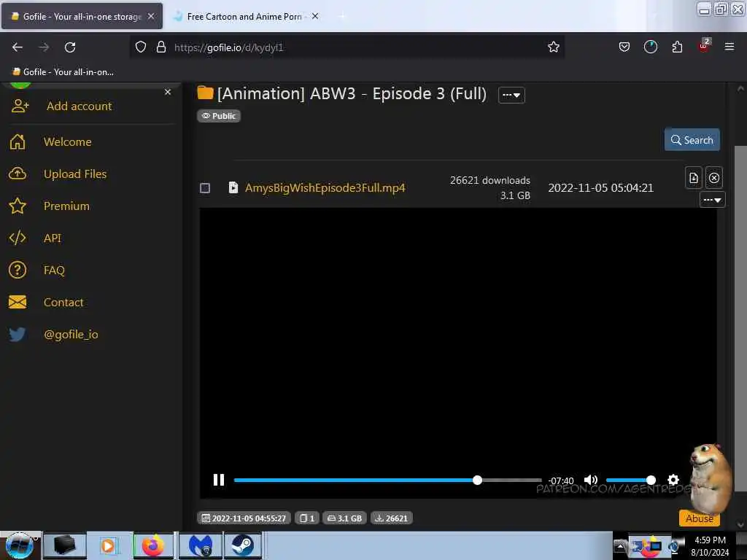The height and width of the screenshot is (560, 747).
Task: Click the file count badge showing 1
Action: [307, 518]
